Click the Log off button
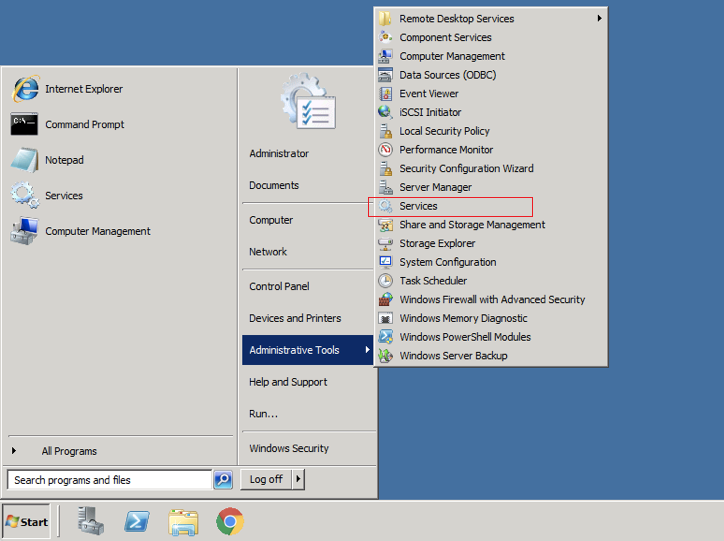 click(266, 479)
